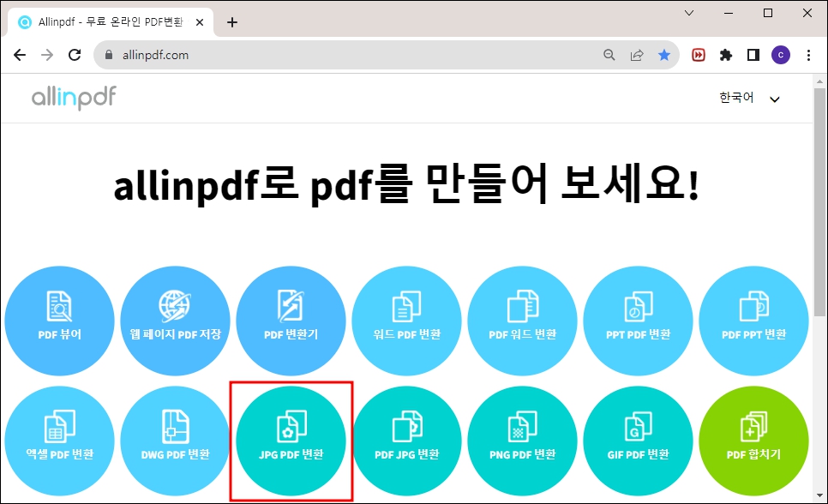Reload the allinpdf page
828x504 pixels.
[x=75, y=55]
